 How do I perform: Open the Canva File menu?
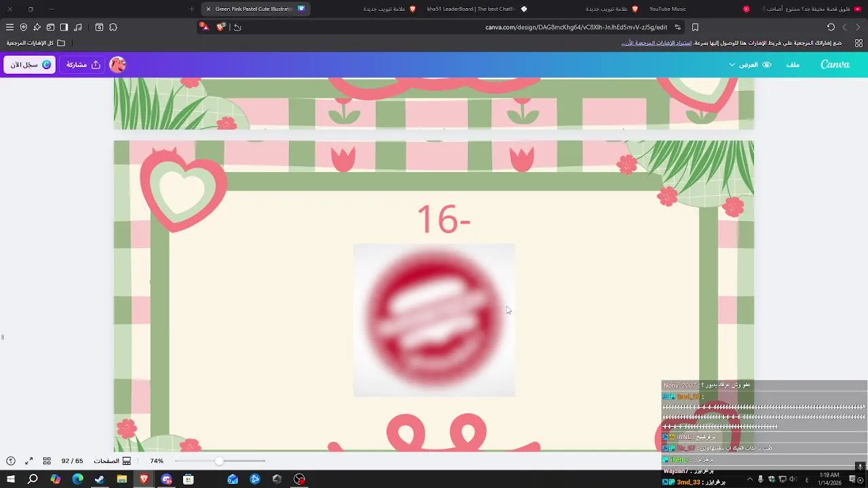tap(793, 64)
